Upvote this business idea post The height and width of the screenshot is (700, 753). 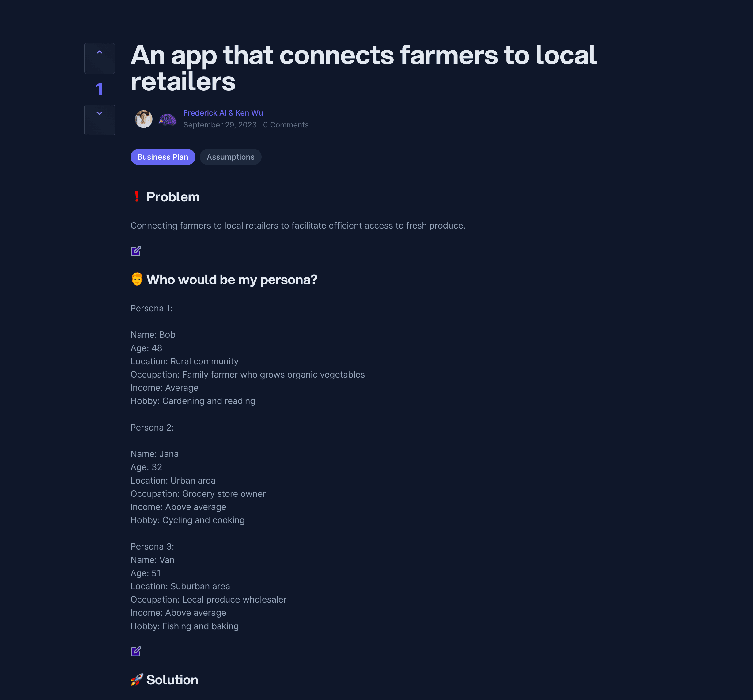[x=99, y=58]
